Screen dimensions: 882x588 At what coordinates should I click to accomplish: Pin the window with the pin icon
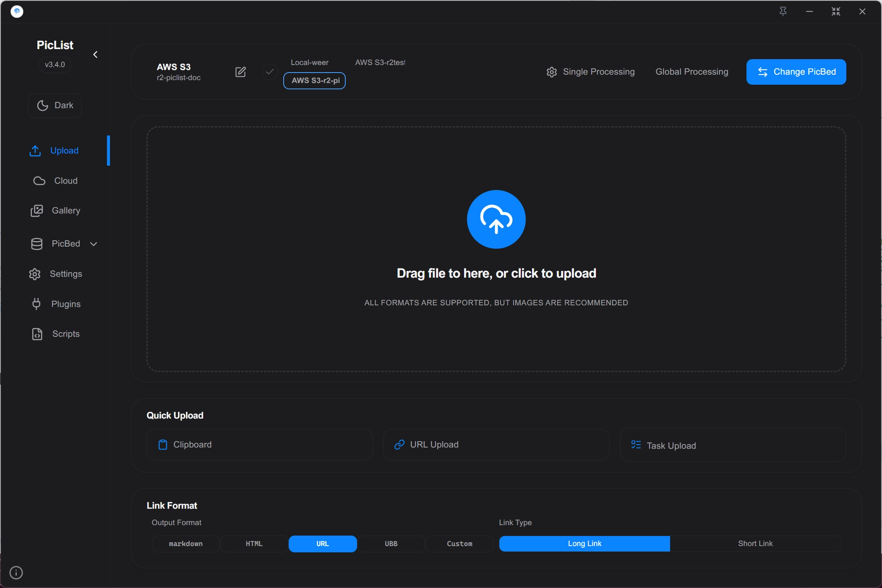click(783, 11)
